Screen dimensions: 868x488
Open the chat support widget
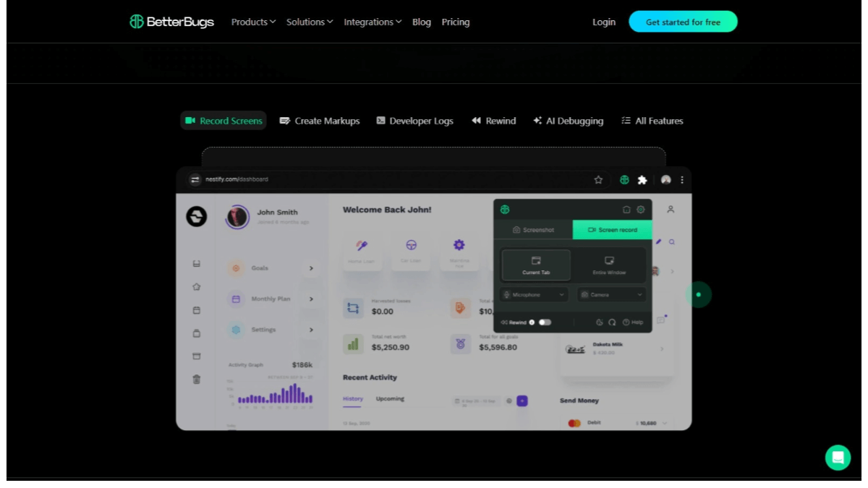[838, 458]
